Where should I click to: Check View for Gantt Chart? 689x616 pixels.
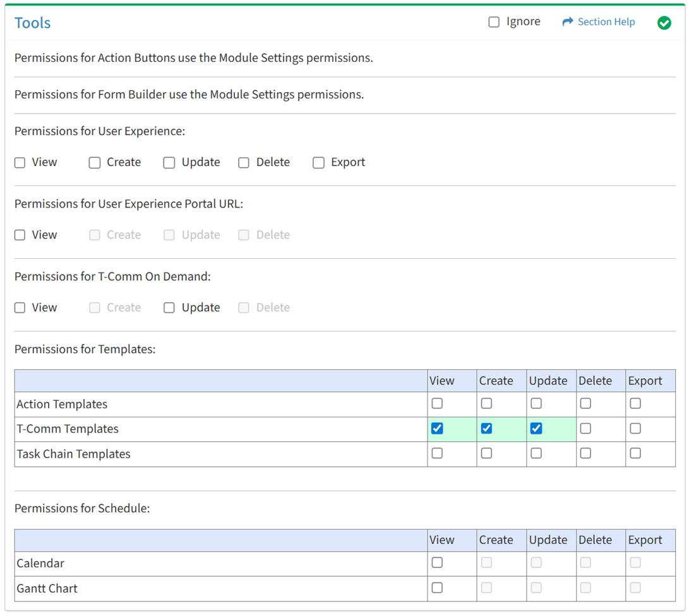(437, 588)
